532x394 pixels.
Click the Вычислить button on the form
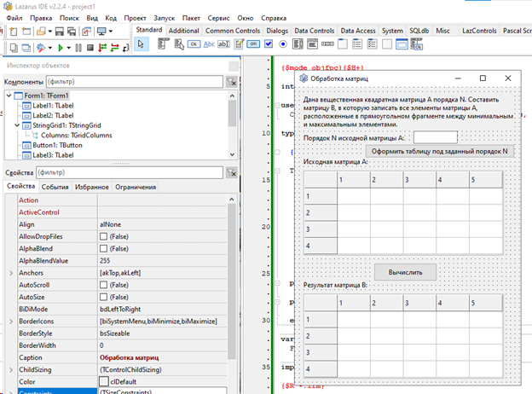tap(405, 271)
